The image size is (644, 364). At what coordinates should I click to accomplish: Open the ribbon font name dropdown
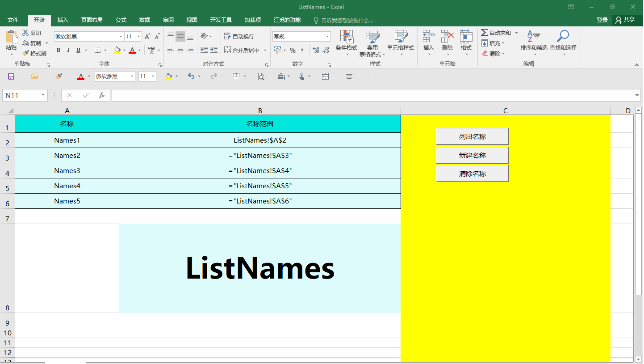pos(121,37)
